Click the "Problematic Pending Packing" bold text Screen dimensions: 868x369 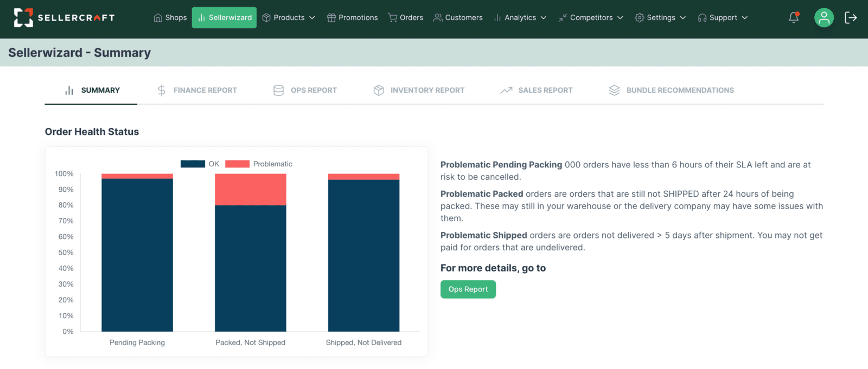click(501, 165)
